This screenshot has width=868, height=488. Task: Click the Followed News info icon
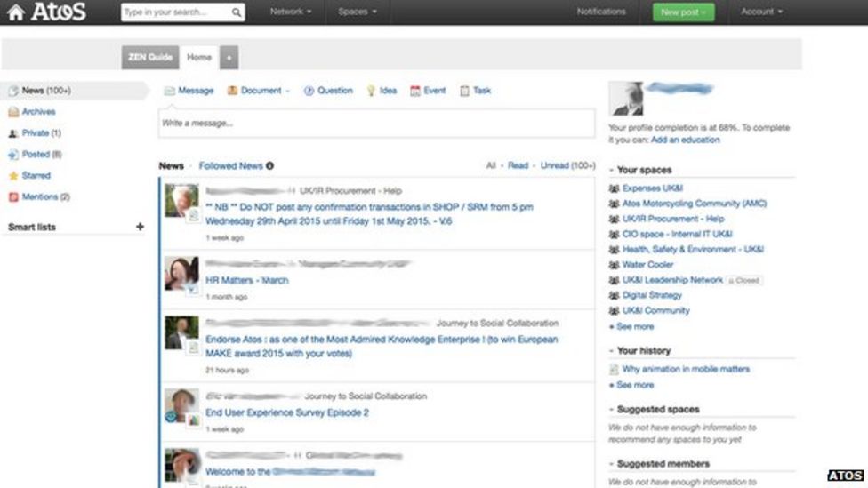pos(270,166)
